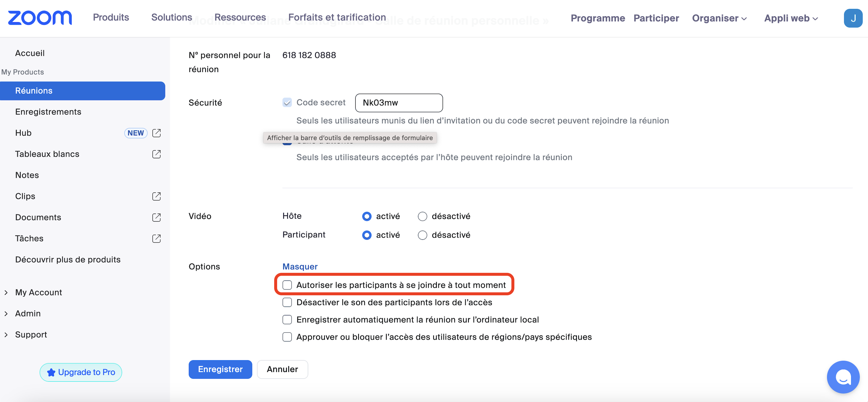868x402 pixels.
Task: Click external link icon beside Documents
Action: [x=156, y=217]
